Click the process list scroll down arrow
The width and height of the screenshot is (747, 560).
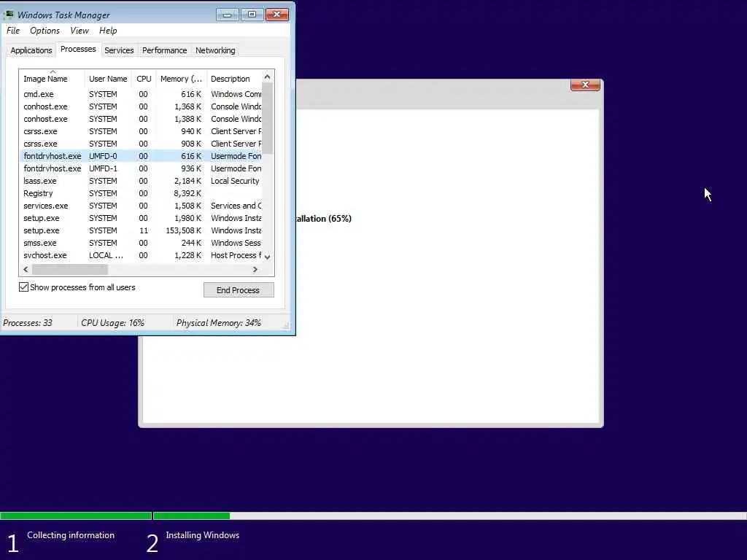pyautogui.click(x=267, y=257)
